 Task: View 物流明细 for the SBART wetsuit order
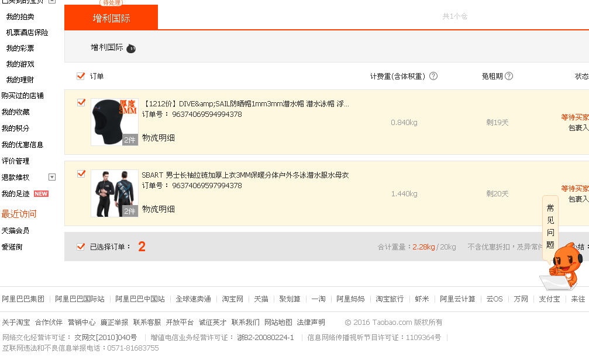point(158,209)
